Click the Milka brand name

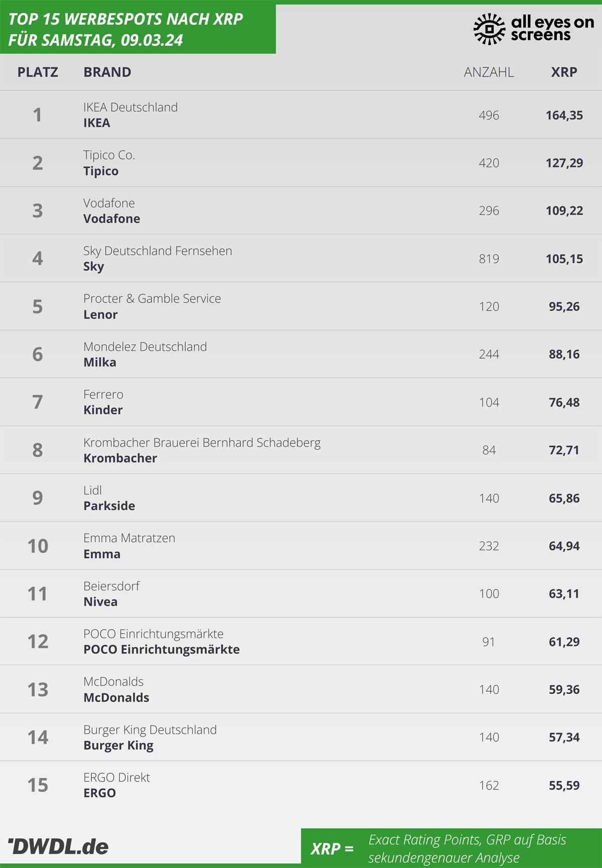tap(100, 362)
